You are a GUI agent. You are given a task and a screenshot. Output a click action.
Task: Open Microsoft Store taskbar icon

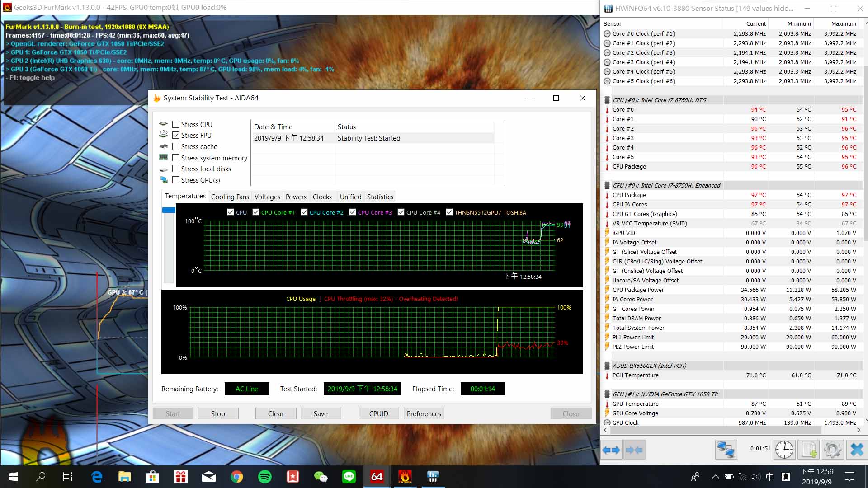point(152,477)
